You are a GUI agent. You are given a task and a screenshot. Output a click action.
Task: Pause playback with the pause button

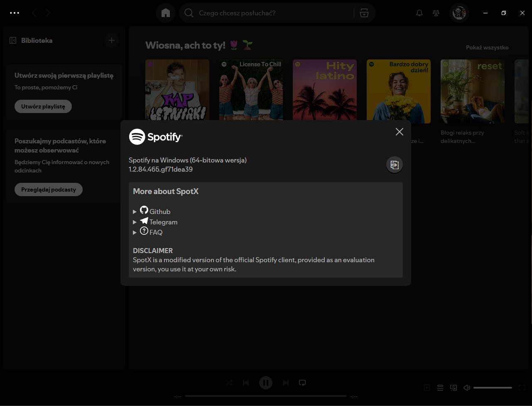click(x=266, y=383)
